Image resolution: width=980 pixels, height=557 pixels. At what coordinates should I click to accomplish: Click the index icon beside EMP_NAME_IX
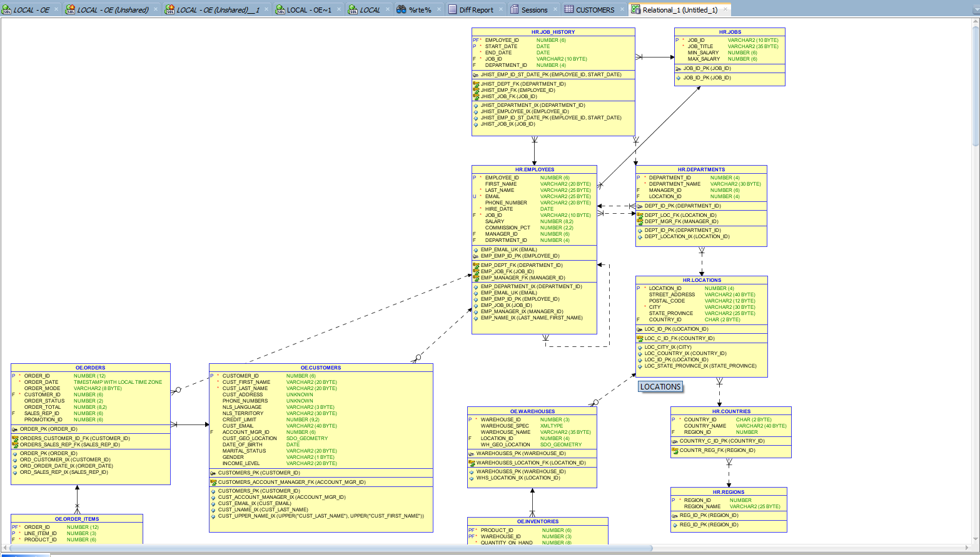476,318
